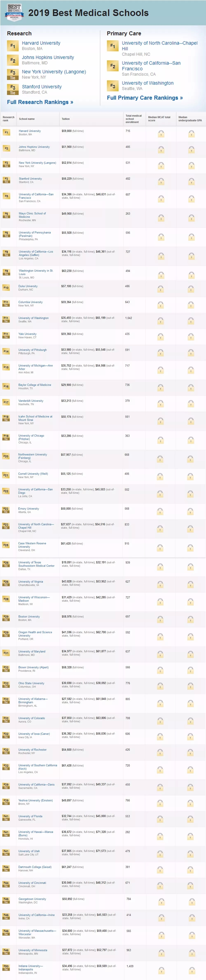
Task: Open Full Primary Care Rankings link
Action: [145, 98]
